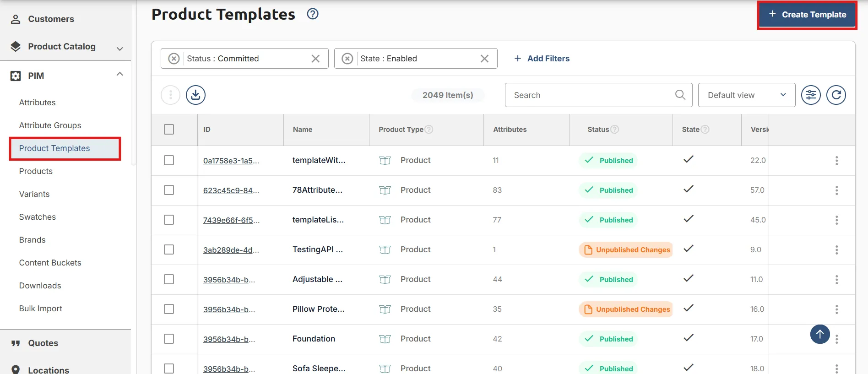
Task: Click the download export icon
Action: 195,95
